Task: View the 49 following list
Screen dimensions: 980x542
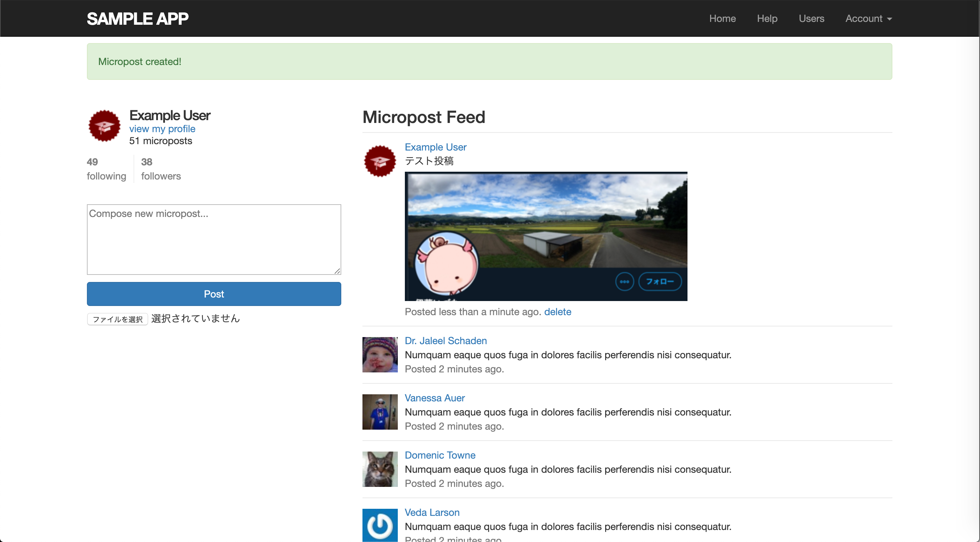Action: click(x=106, y=169)
